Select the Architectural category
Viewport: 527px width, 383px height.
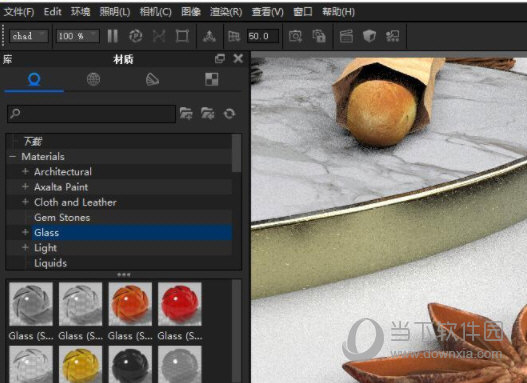click(x=63, y=172)
